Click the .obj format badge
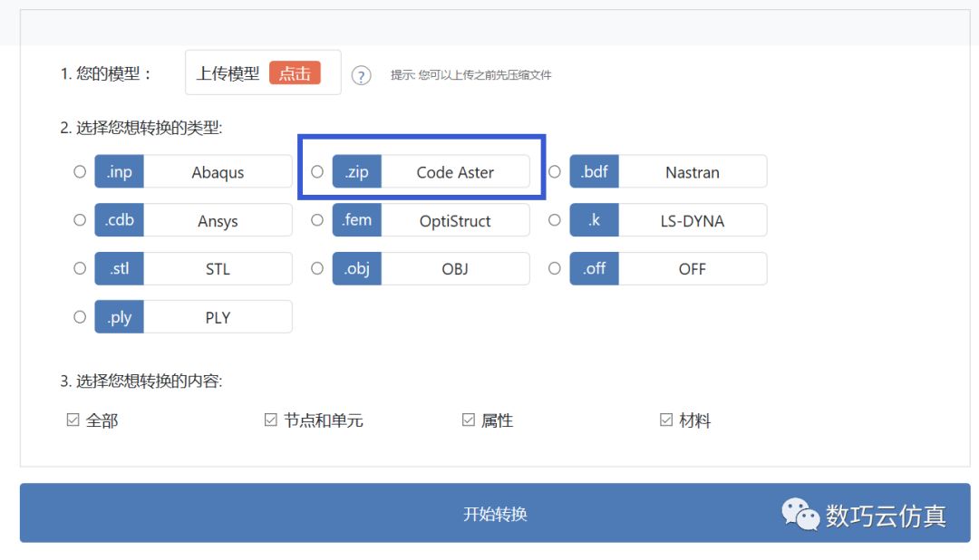Screen dimensions: 979x560 pyautogui.click(x=356, y=268)
